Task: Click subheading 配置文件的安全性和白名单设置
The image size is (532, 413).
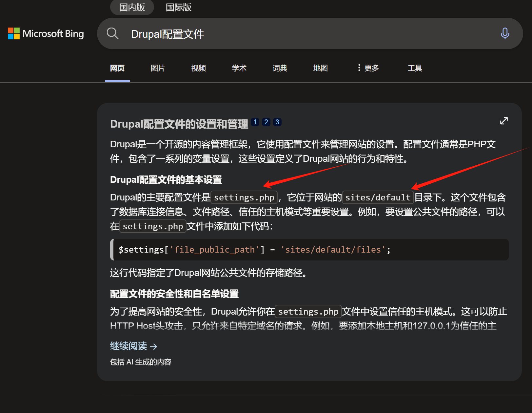Action: click(174, 294)
